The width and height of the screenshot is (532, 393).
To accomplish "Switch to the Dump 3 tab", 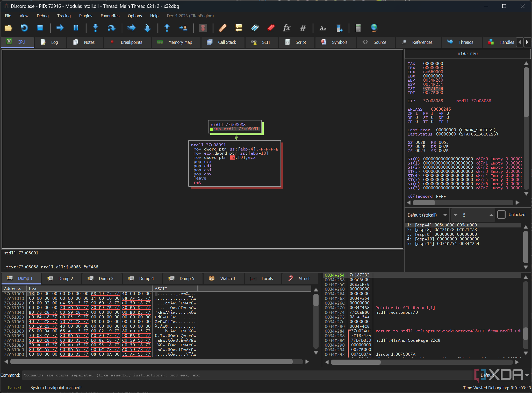I will [x=102, y=278].
